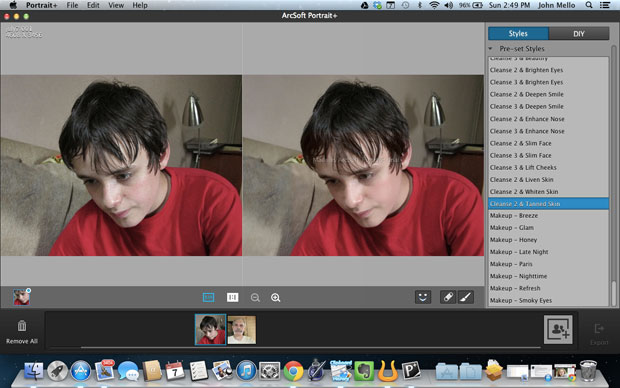This screenshot has width=620, height=388.
Task: Click the Spotlight search icon
Action: [589, 5]
